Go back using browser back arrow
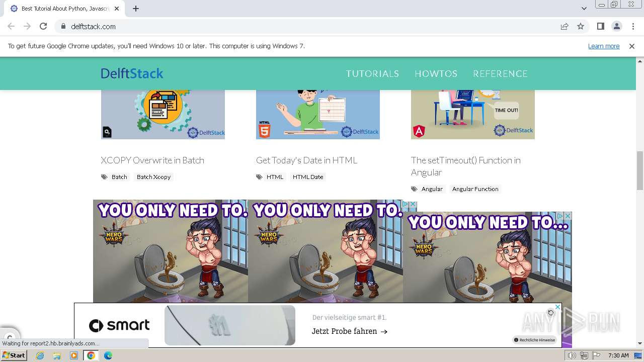Screen dimensions: 644x362 (11, 26)
